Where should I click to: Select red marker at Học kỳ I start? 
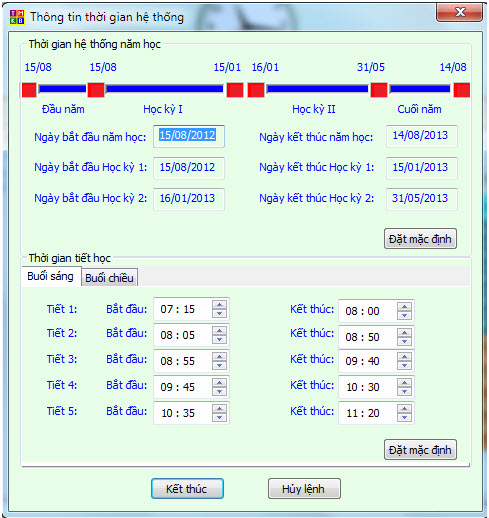tap(96, 90)
